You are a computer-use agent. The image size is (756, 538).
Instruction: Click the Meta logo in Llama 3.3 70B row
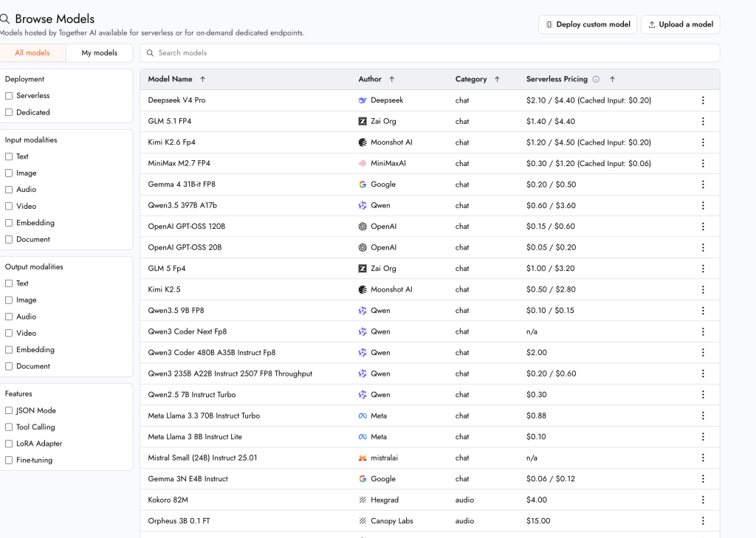[x=362, y=415]
